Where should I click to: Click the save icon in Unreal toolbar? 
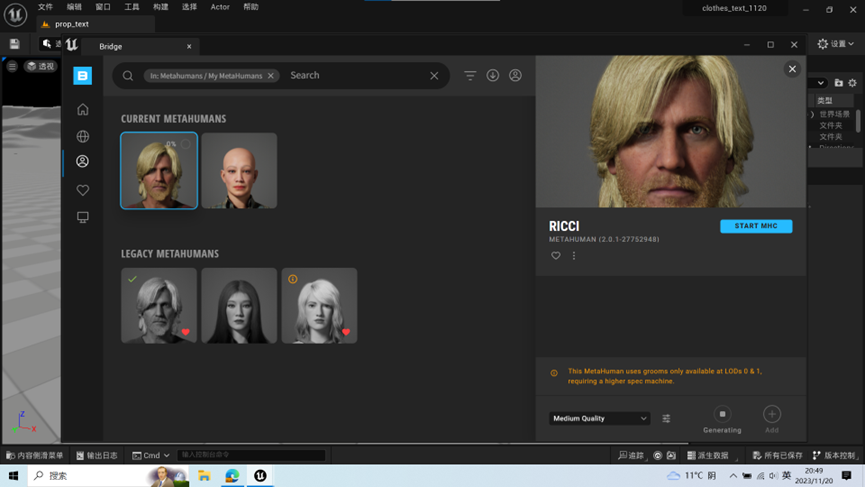(14, 44)
